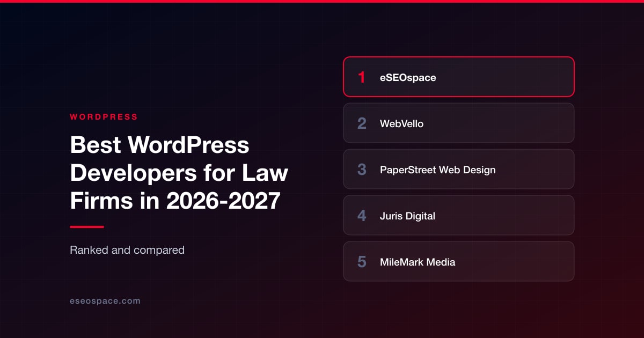Select the eSEOspace rank 1 card

pyautogui.click(x=459, y=77)
